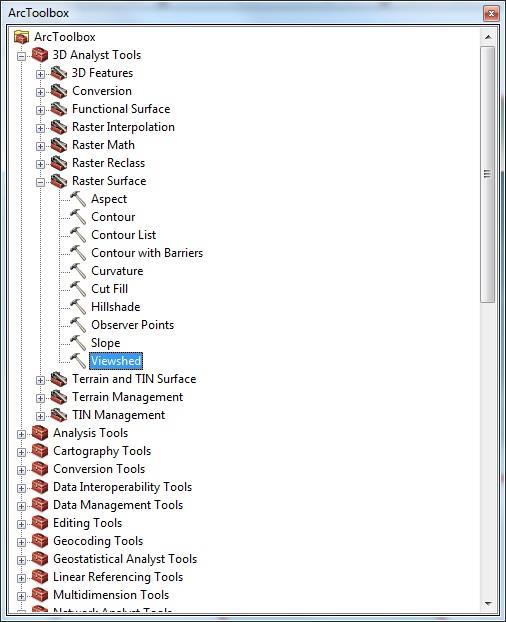The image size is (506, 622).
Task: Select Data Interoperability Tools label
Action: (122, 487)
